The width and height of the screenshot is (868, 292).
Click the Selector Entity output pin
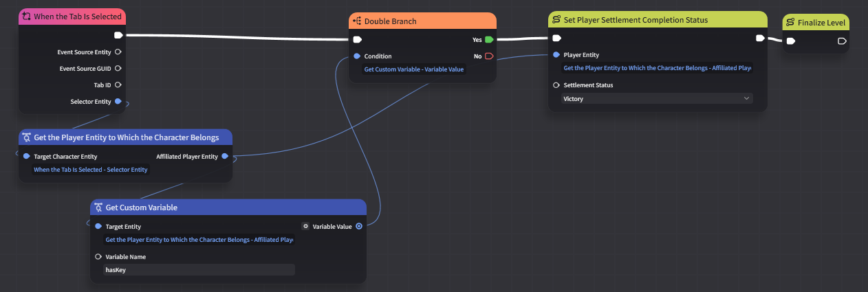coord(118,101)
